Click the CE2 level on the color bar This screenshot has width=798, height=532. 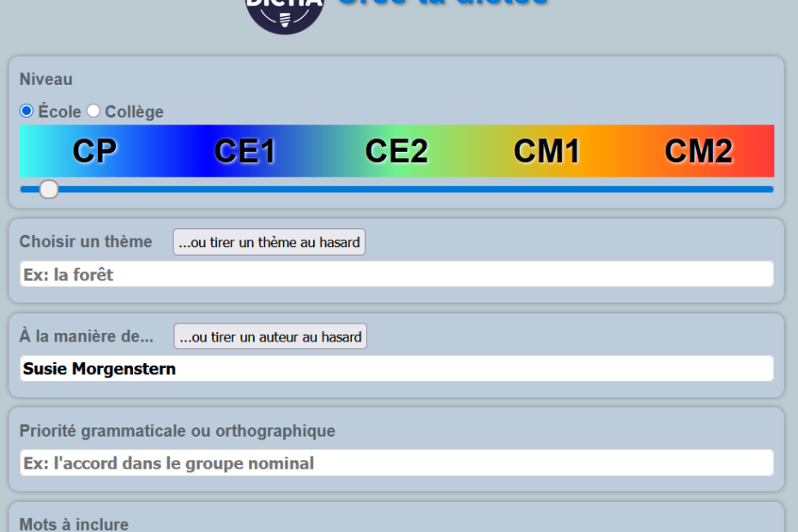[x=396, y=151]
